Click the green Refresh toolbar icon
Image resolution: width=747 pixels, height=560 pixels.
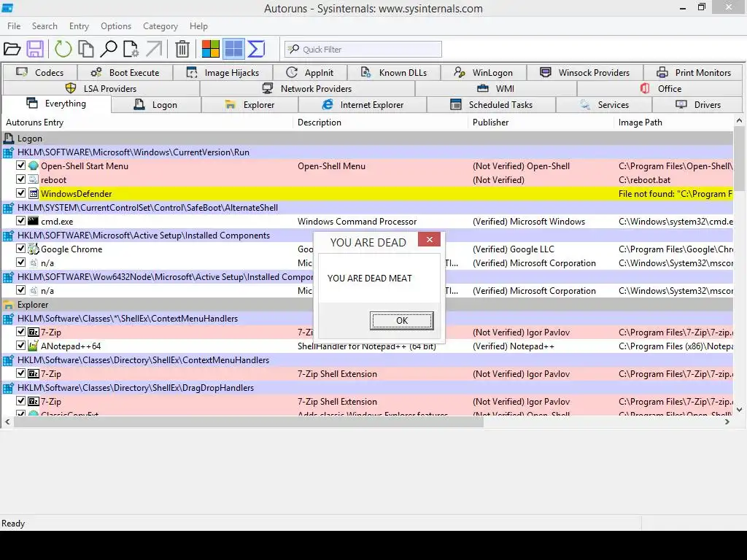coord(63,49)
